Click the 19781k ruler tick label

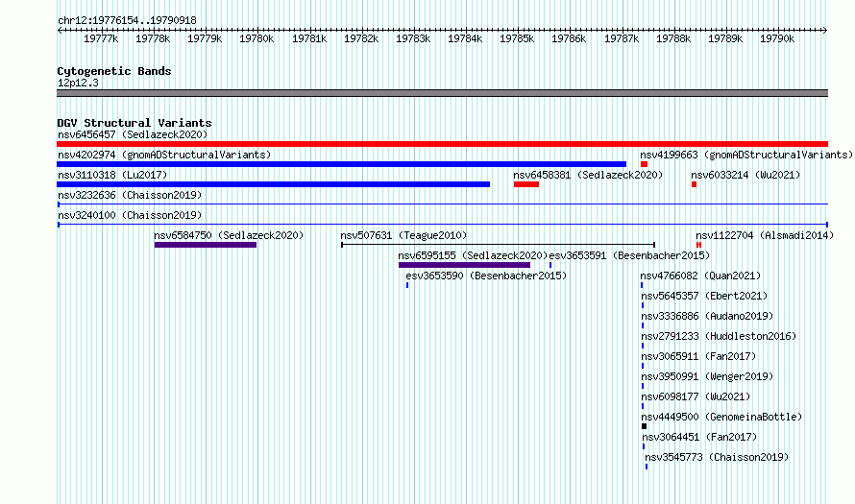coord(309,38)
